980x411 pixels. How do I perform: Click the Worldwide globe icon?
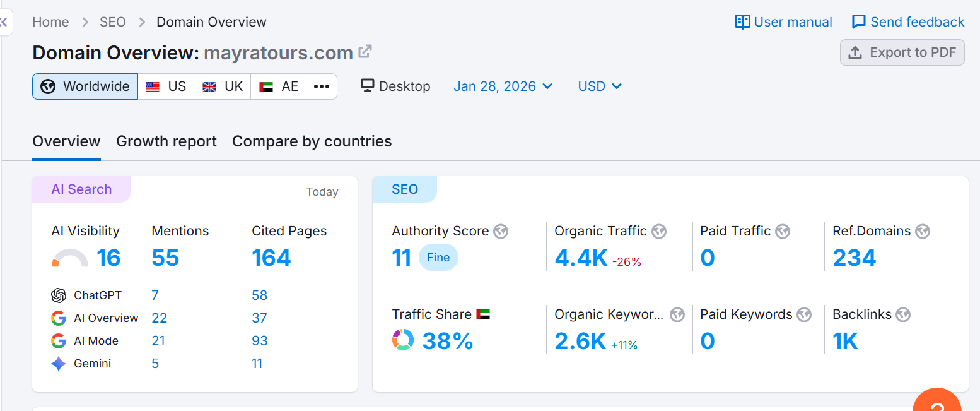click(x=47, y=86)
